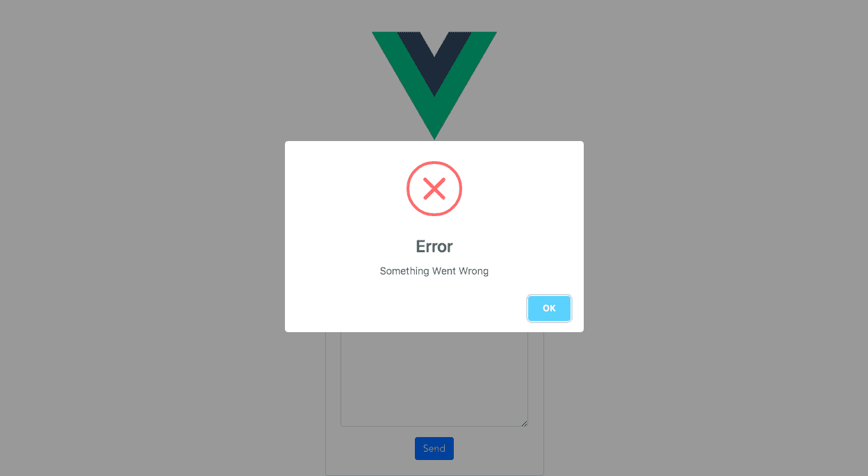868x476 pixels.
Task: Click the white dialog area above error icon
Action: point(434,151)
